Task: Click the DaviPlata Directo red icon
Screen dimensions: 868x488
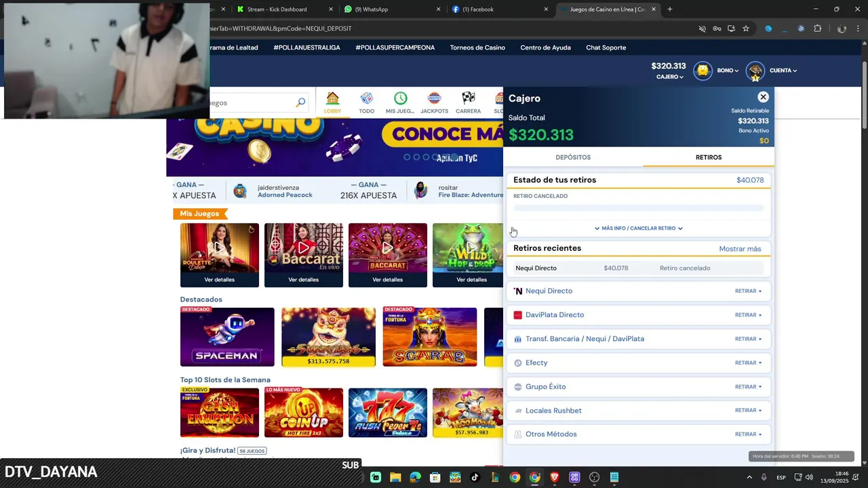Action: (x=517, y=315)
